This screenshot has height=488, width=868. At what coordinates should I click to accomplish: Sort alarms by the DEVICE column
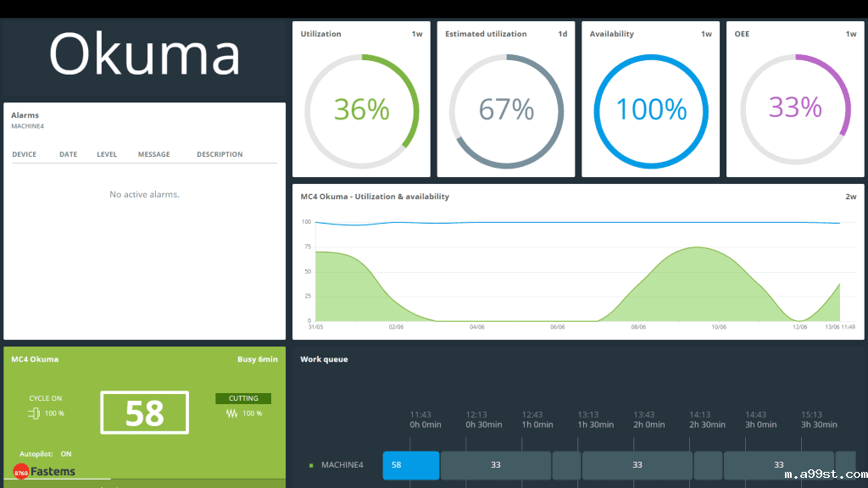pyautogui.click(x=25, y=154)
